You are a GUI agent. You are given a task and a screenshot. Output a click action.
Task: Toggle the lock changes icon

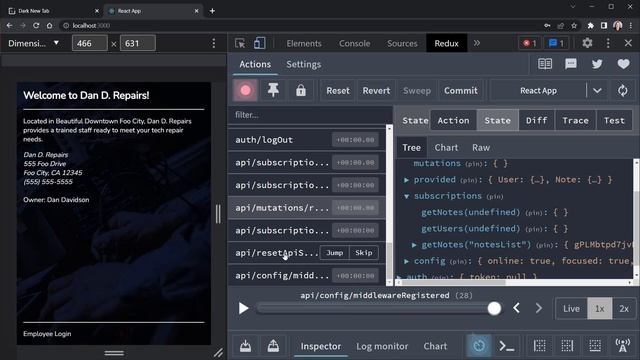pyautogui.click(x=301, y=90)
